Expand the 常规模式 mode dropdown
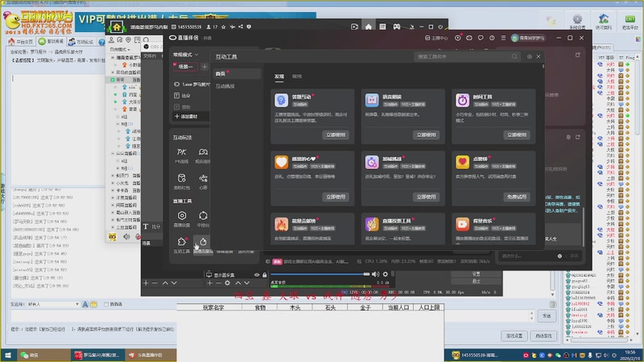The height and width of the screenshot is (362, 644). tap(185, 55)
